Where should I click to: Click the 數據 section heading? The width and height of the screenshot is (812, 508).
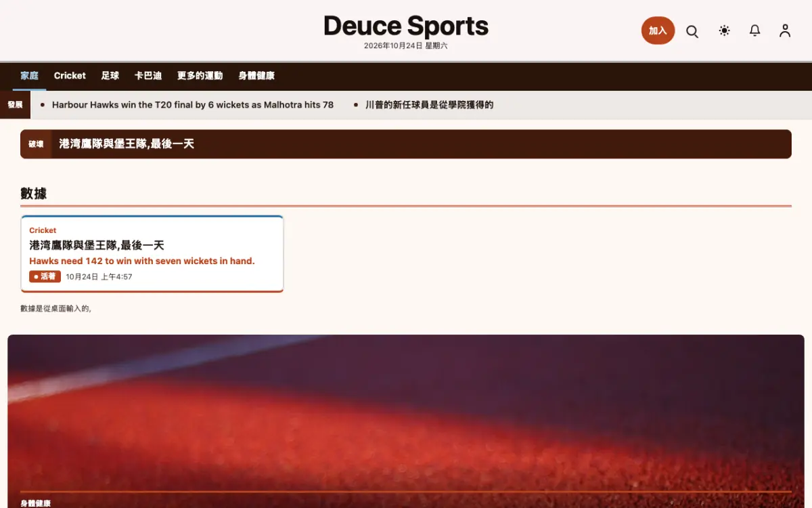[x=34, y=194]
